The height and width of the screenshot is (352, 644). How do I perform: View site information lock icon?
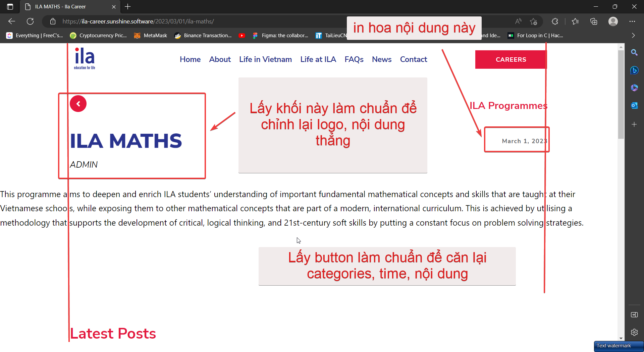53,21
